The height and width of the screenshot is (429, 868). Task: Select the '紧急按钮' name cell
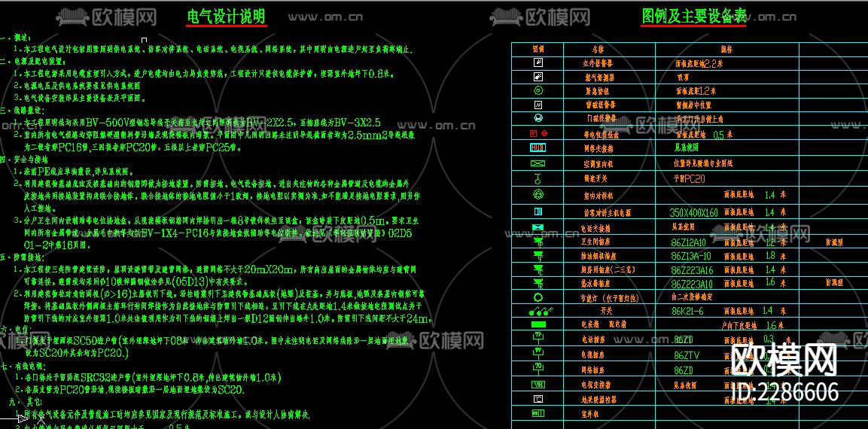[x=598, y=91]
